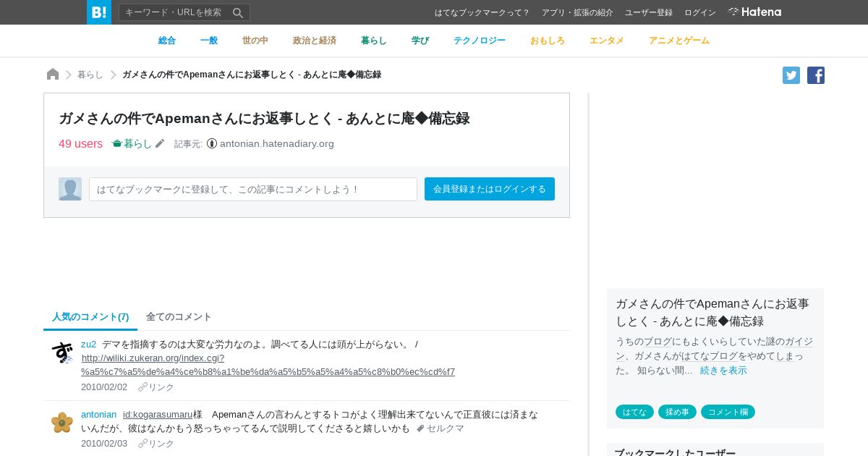The height and width of the screenshot is (456, 868).
Task: Expand 続きを表示 in the sidebar
Action: click(723, 370)
